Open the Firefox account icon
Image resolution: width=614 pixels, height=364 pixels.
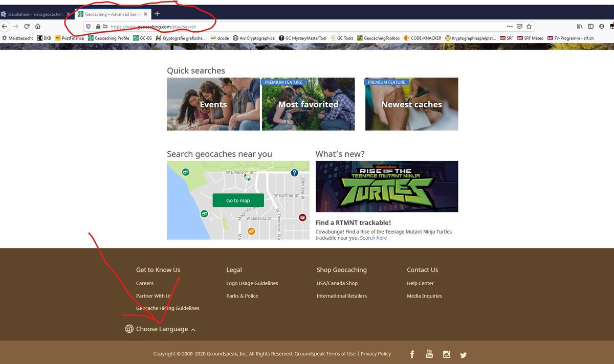pos(601,26)
